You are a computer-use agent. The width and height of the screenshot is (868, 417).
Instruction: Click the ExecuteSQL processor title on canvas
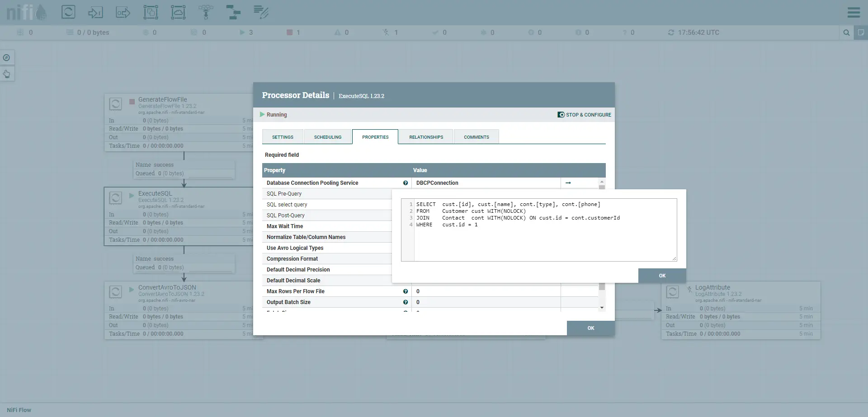(155, 193)
